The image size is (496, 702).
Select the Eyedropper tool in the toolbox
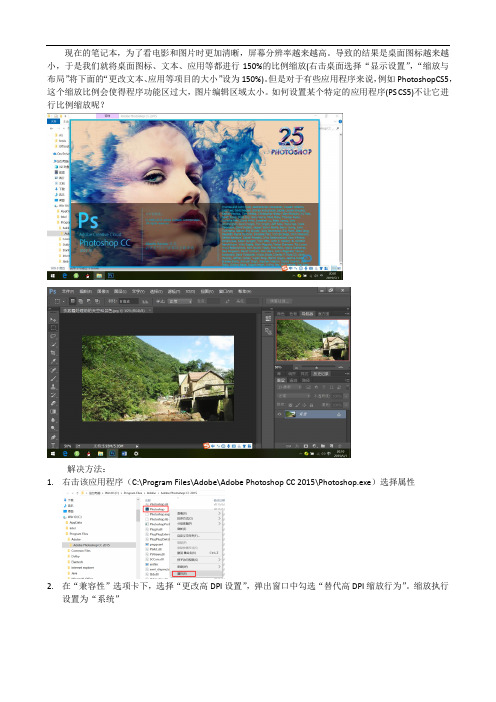coord(53,361)
